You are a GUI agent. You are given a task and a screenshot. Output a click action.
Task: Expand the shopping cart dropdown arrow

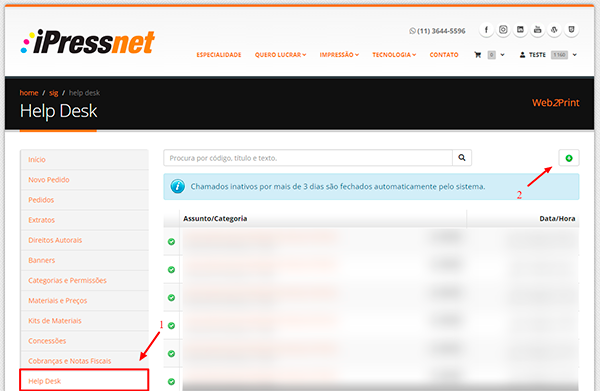(x=502, y=55)
